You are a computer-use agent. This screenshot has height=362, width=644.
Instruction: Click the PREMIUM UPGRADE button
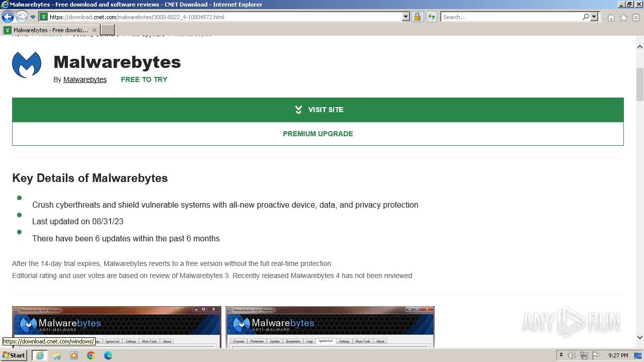pyautogui.click(x=318, y=134)
